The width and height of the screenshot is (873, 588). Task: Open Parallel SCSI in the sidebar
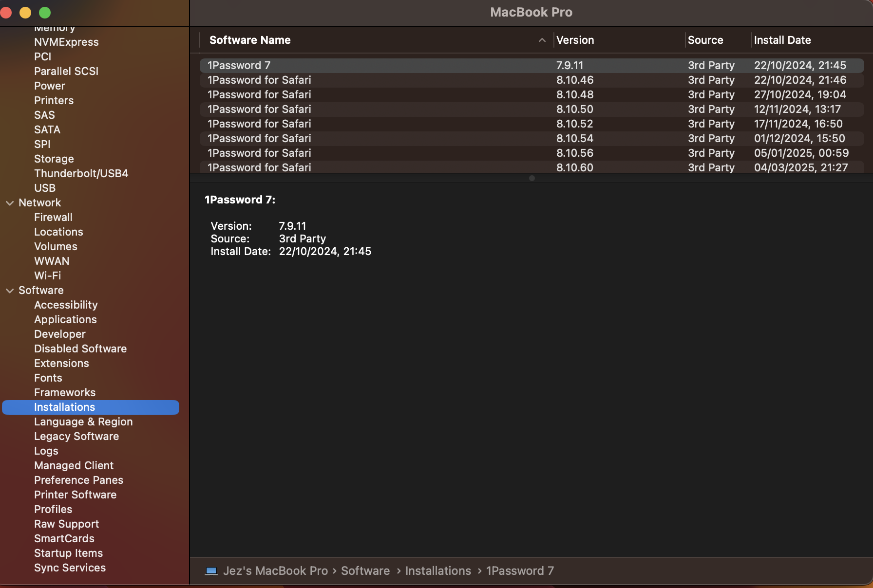pos(66,72)
